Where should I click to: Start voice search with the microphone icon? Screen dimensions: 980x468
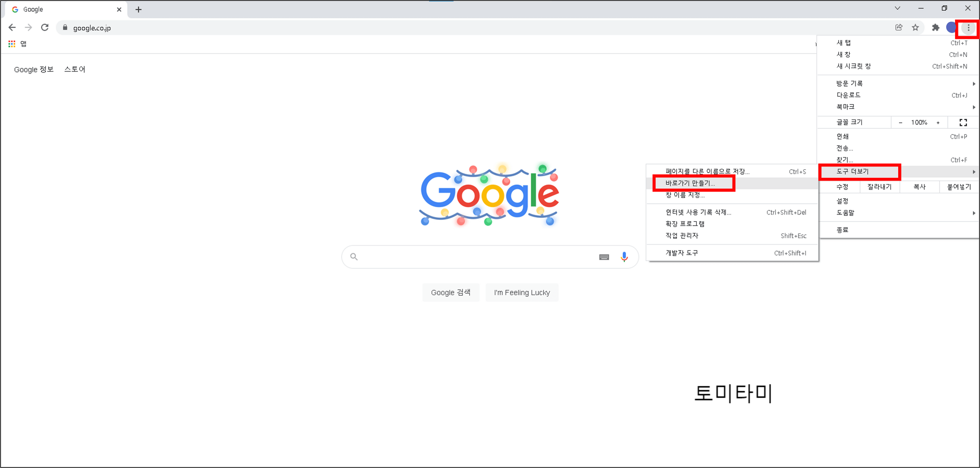624,257
